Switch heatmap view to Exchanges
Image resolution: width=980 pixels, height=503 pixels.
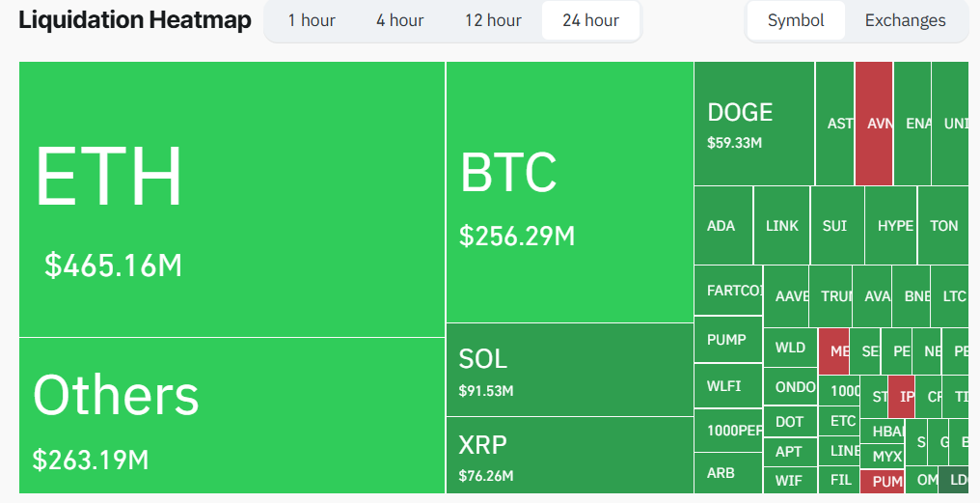905,20
